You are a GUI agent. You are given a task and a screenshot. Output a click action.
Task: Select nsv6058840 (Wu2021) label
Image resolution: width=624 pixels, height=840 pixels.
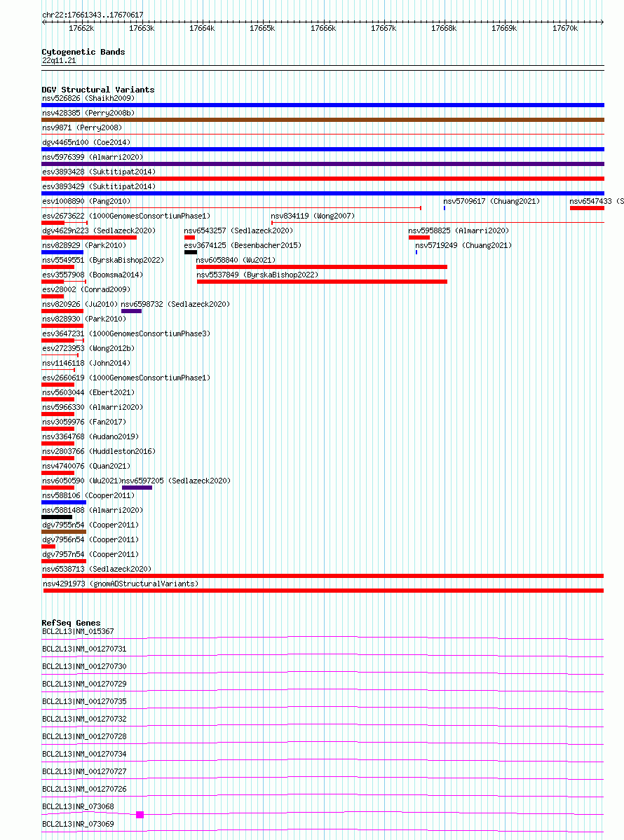coord(236,261)
